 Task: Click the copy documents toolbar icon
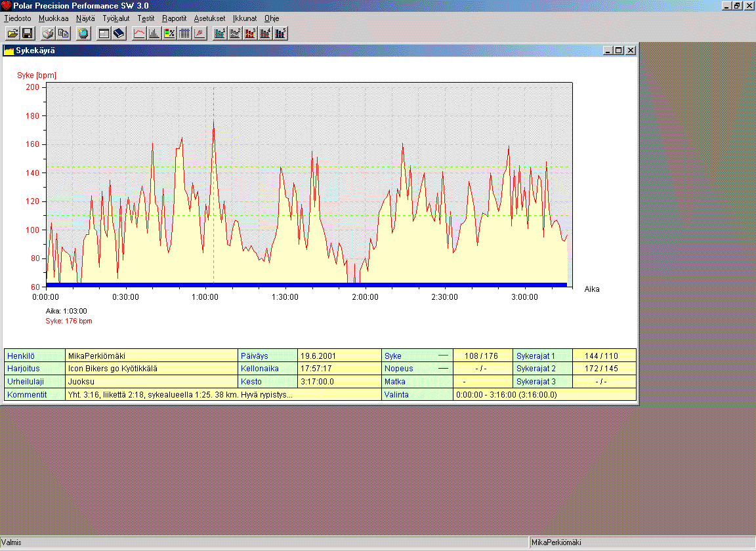tap(63, 33)
